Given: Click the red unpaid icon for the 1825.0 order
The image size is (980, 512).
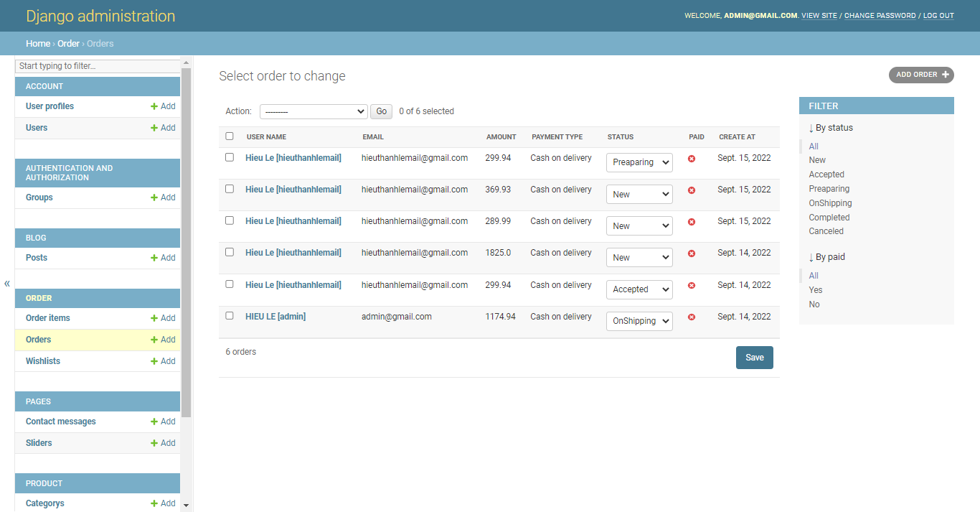Looking at the screenshot, I should [692, 253].
